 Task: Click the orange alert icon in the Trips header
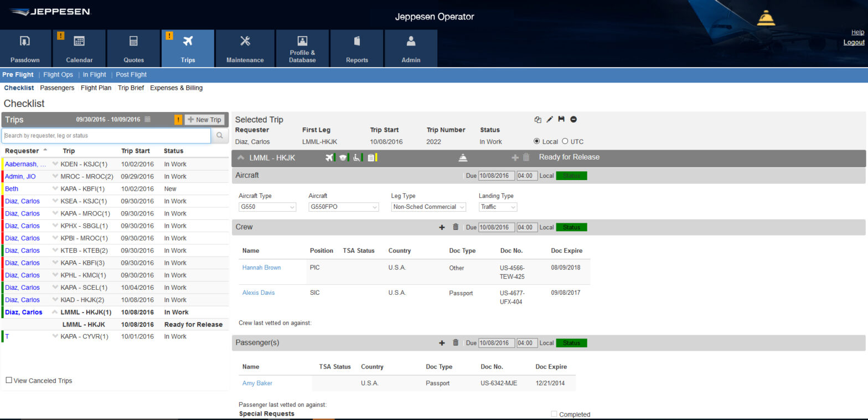tap(178, 120)
